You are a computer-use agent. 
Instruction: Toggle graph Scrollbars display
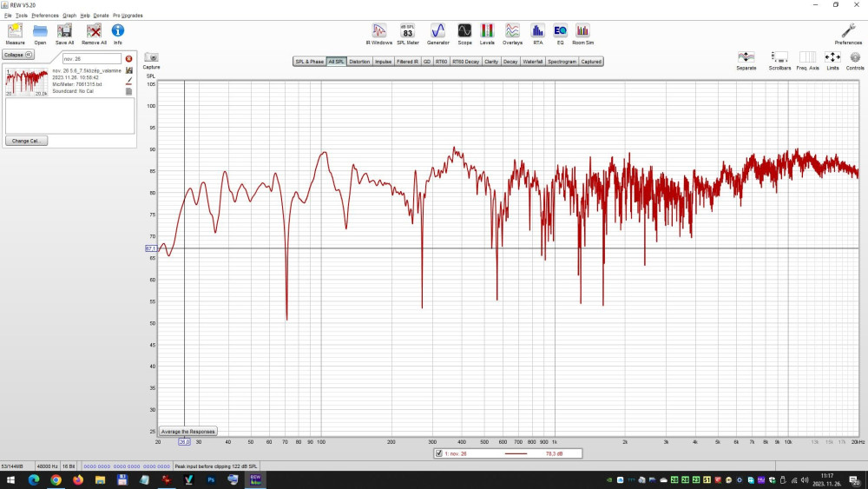pyautogui.click(x=779, y=57)
